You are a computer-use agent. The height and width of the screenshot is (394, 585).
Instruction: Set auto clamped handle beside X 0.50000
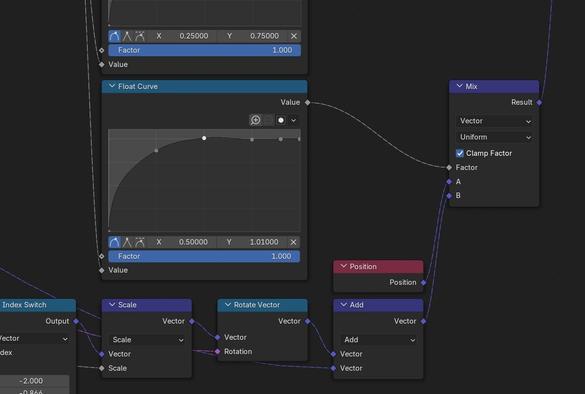coord(140,242)
